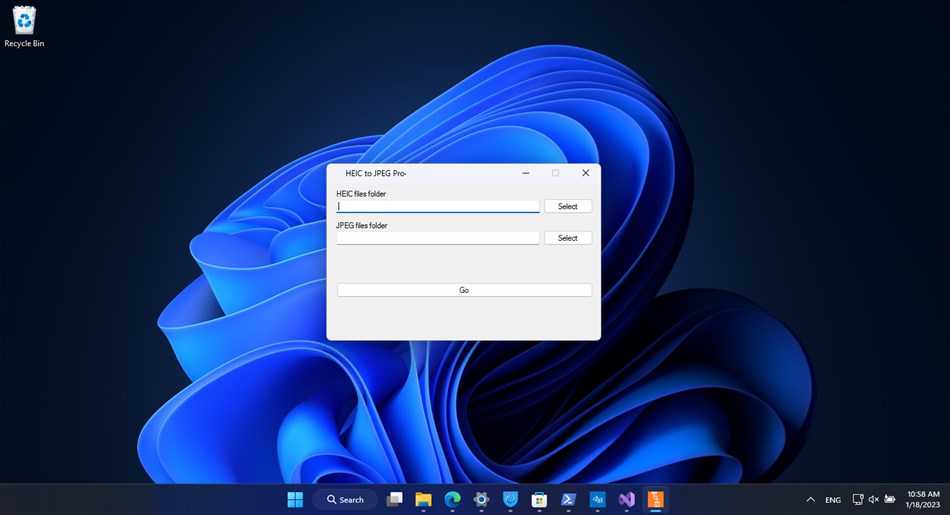Click the JPEG files folder input field
The image size is (950, 515).
coord(438,238)
